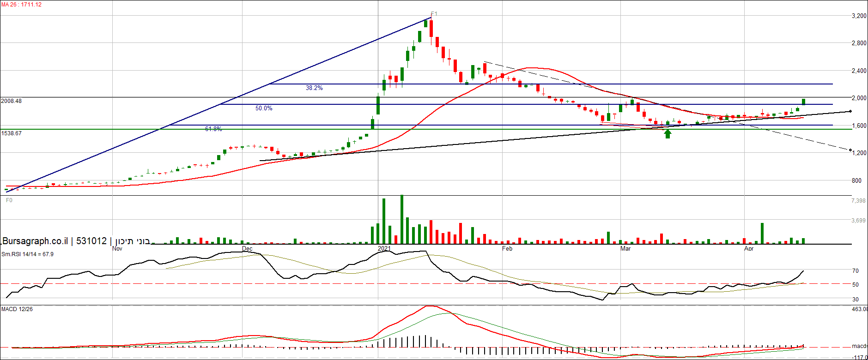This screenshot has width=868, height=360.
Task: Click the tall April volume bar
Action: click(762, 233)
